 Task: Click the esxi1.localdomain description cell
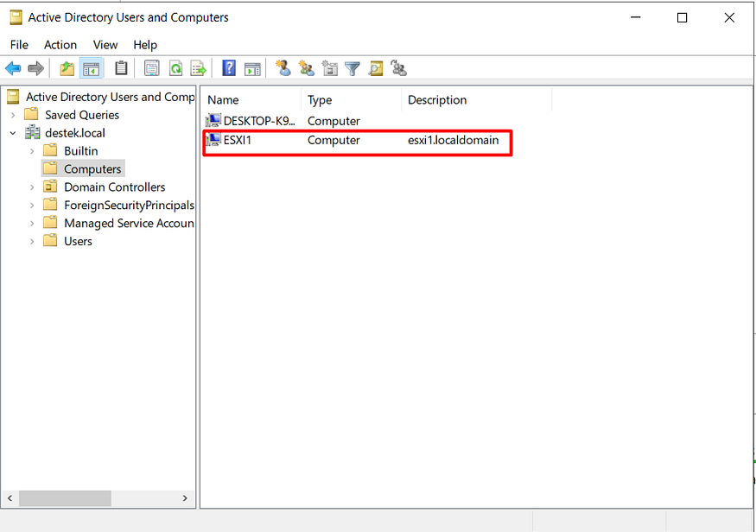click(x=454, y=140)
